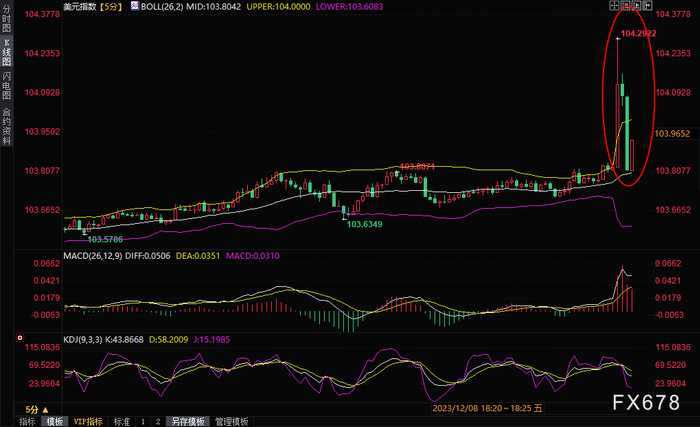
Task: Click the play-arrow chart tool icon
Action: point(637,5)
